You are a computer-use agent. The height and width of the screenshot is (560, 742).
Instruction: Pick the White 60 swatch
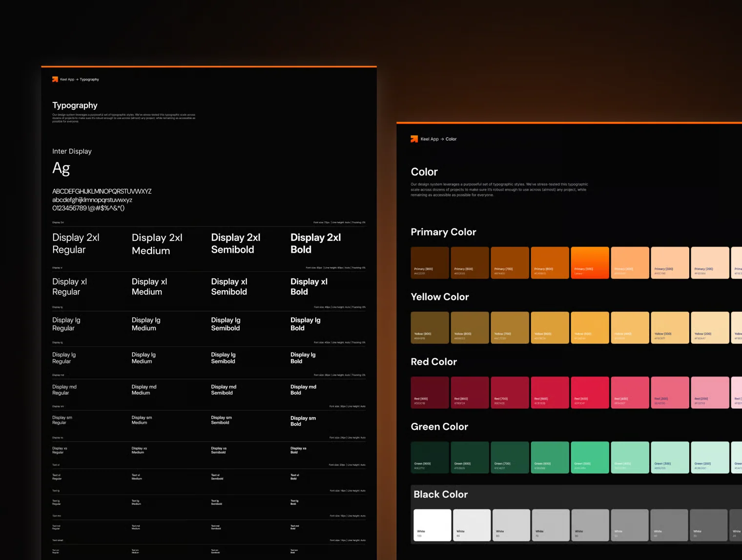tap(591, 525)
